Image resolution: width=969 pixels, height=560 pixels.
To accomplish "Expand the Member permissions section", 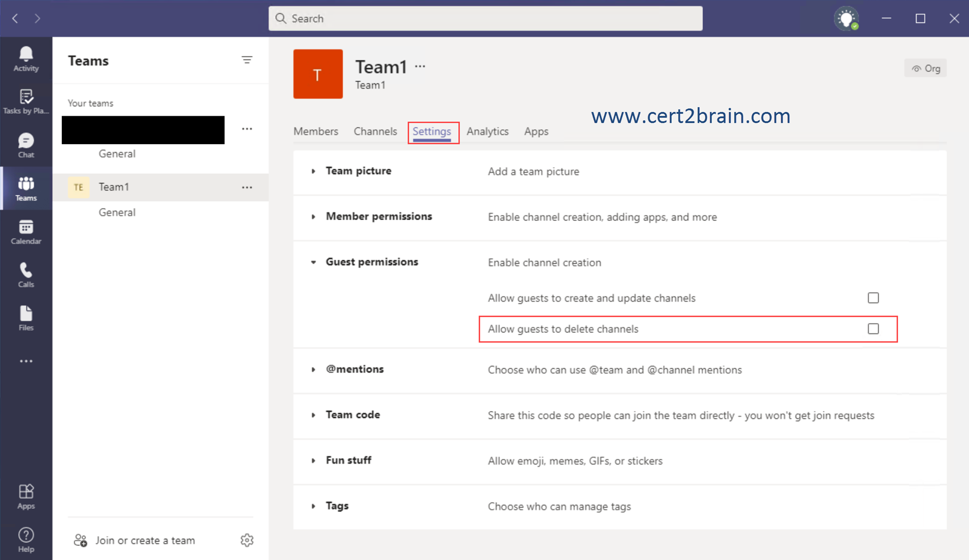I will click(x=314, y=217).
